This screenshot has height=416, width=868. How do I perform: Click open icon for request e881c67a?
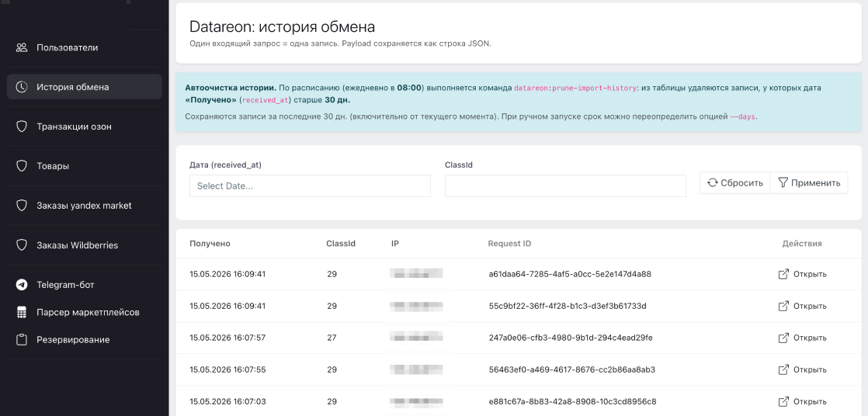point(783,401)
